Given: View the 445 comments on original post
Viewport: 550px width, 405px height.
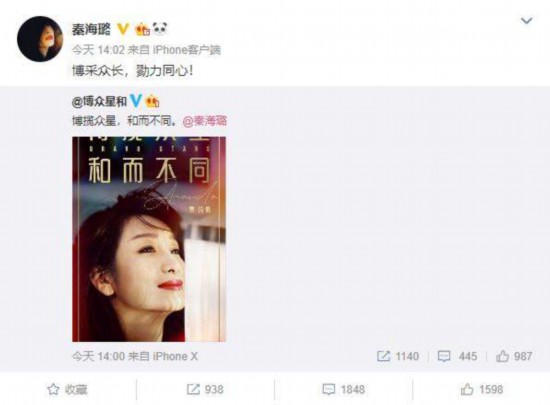Looking at the screenshot, I should 457,356.
